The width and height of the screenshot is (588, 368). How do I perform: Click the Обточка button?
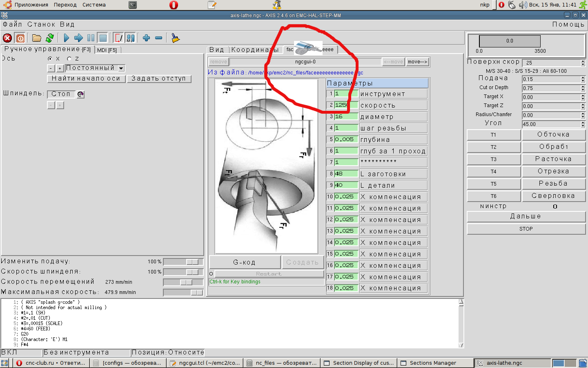(554, 135)
